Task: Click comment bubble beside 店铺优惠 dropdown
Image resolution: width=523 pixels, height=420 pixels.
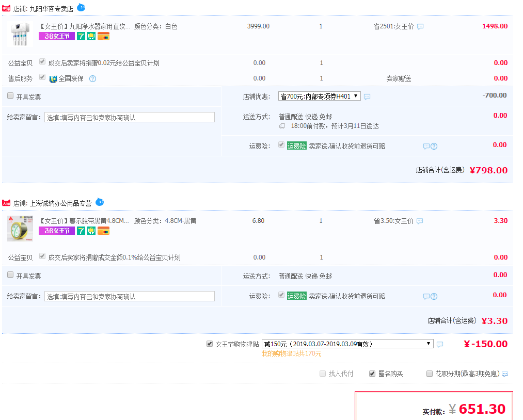Action: click(367, 96)
